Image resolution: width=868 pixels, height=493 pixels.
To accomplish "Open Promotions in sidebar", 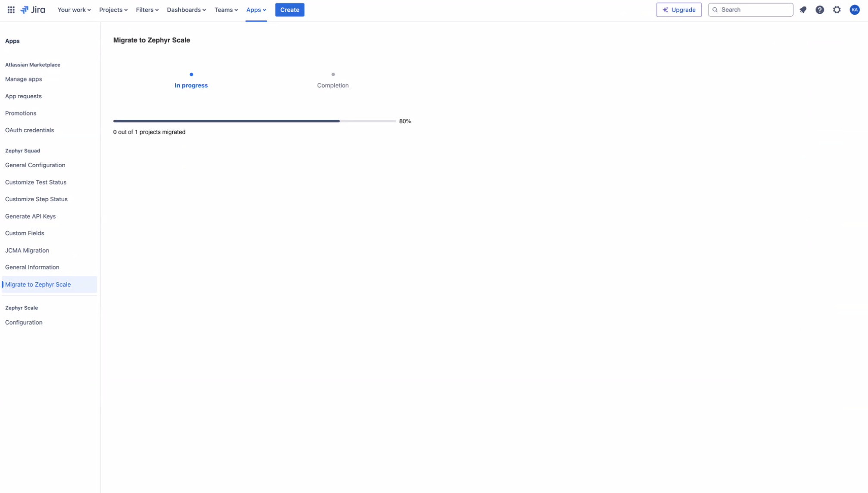I will click(x=21, y=113).
